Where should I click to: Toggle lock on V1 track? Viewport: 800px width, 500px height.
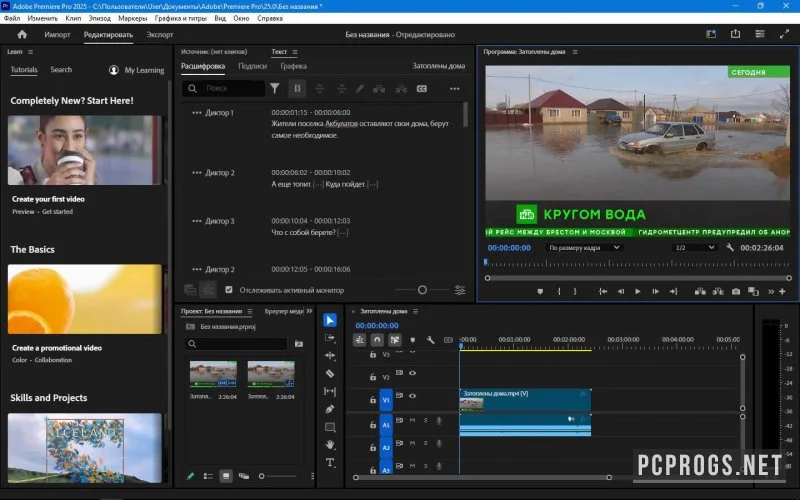[x=373, y=400]
